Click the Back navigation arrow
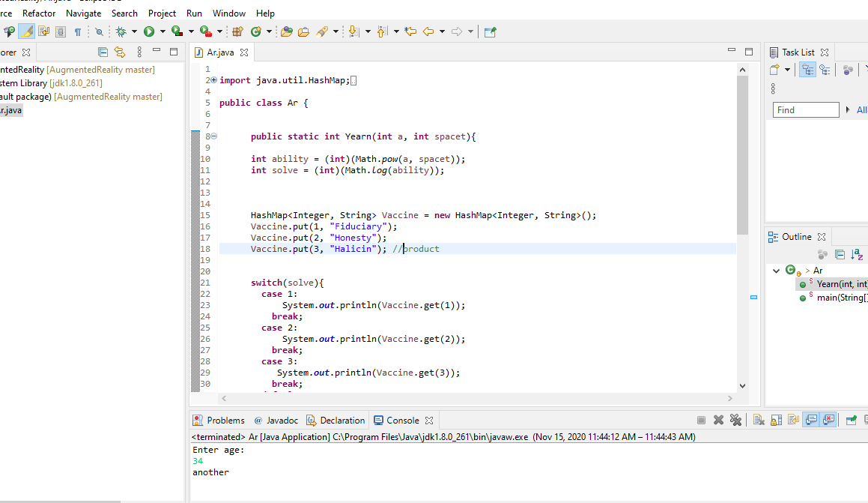868x503 pixels. point(428,31)
